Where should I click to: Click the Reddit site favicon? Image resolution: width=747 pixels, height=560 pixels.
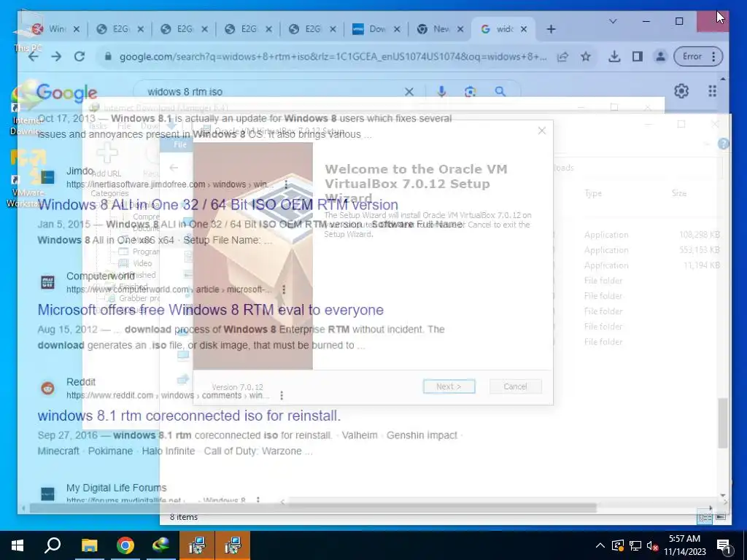pyautogui.click(x=47, y=388)
